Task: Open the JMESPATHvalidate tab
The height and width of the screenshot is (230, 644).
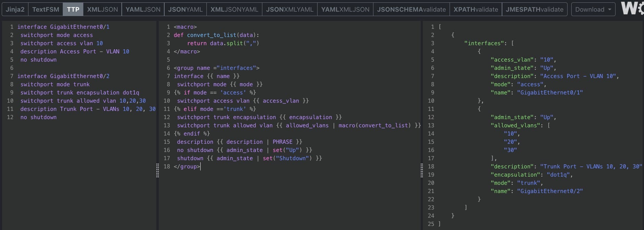Action: click(x=535, y=10)
